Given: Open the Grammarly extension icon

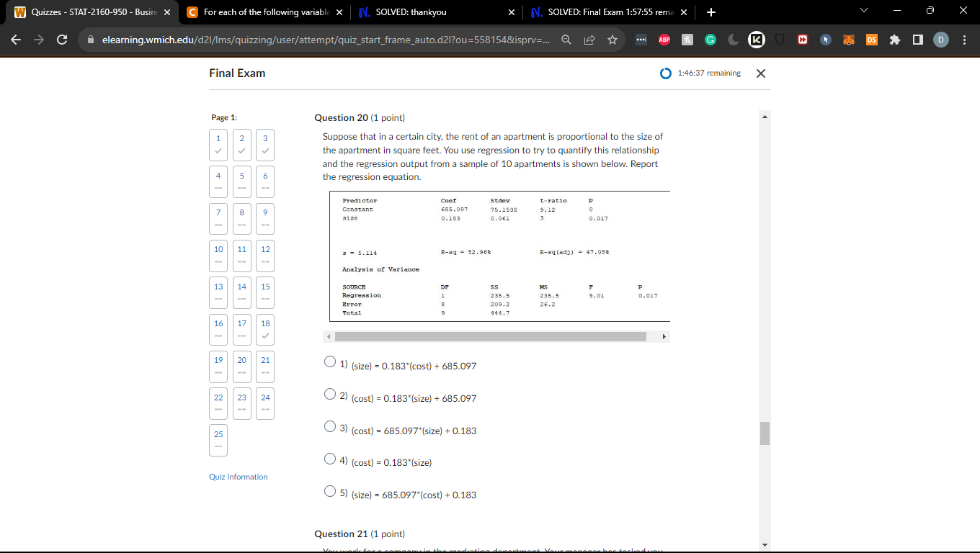Looking at the screenshot, I should (710, 40).
